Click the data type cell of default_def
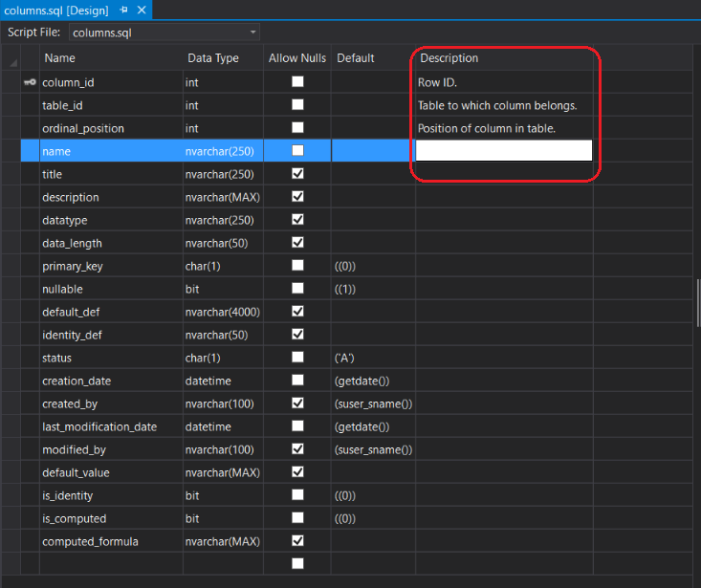 [222, 312]
